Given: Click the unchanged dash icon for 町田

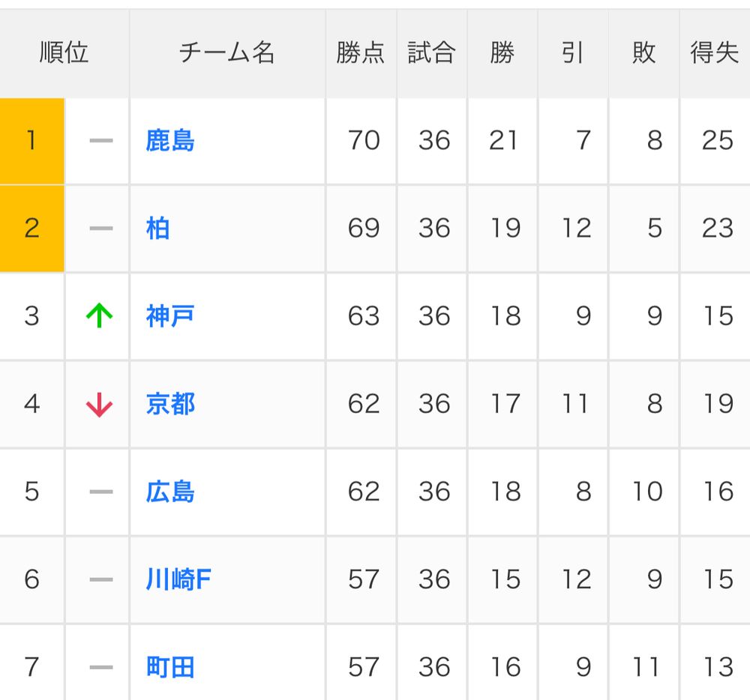Looking at the screenshot, I should (101, 668).
